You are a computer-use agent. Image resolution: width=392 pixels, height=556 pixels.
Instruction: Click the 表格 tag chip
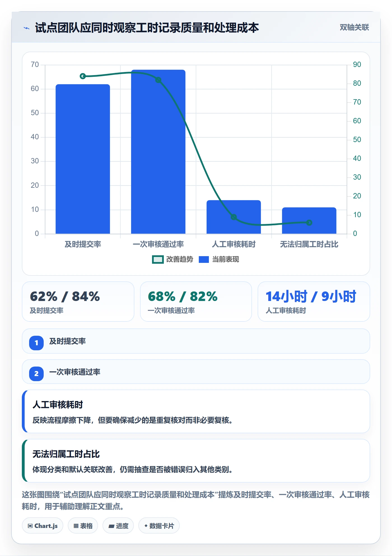pos(83,526)
